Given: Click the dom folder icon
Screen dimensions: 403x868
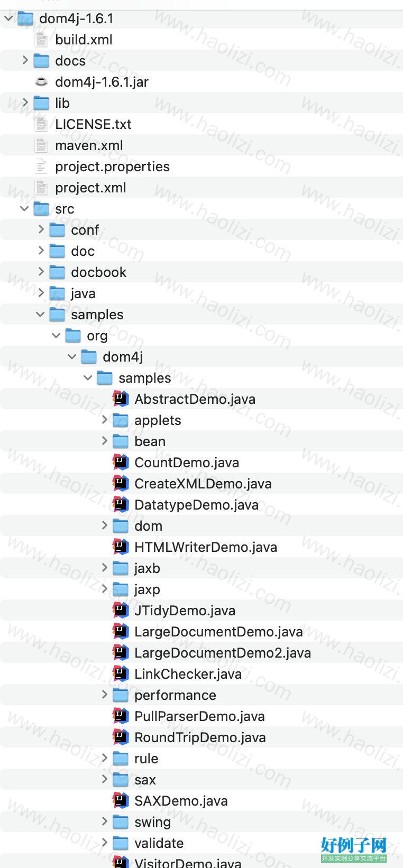Looking at the screenshot, I should click(121, 526).
